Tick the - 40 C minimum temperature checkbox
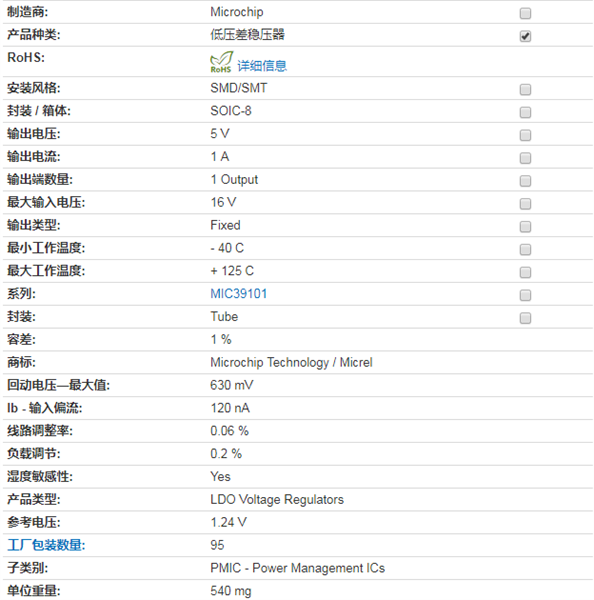Image resolution: width=594 pixels, height=600 pixels. point(525,249)
